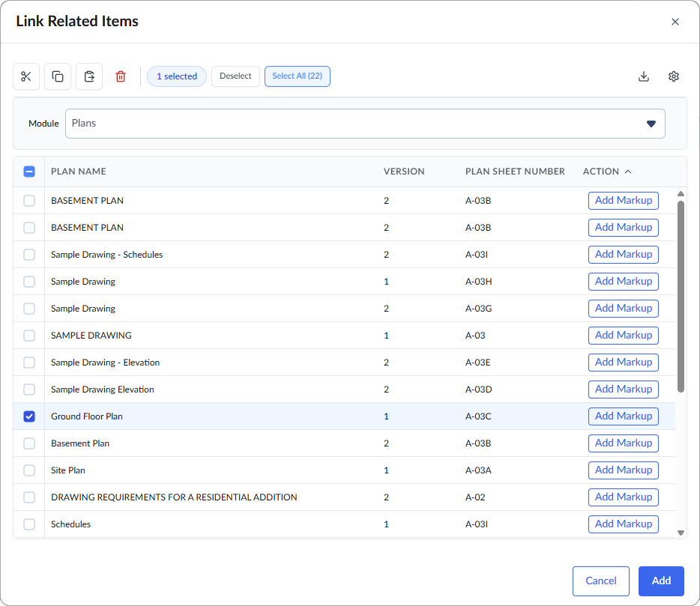Uncheck the Ground Floor Plan checkbox
This screenshot has width=700, height=606.
pos(29,416)
